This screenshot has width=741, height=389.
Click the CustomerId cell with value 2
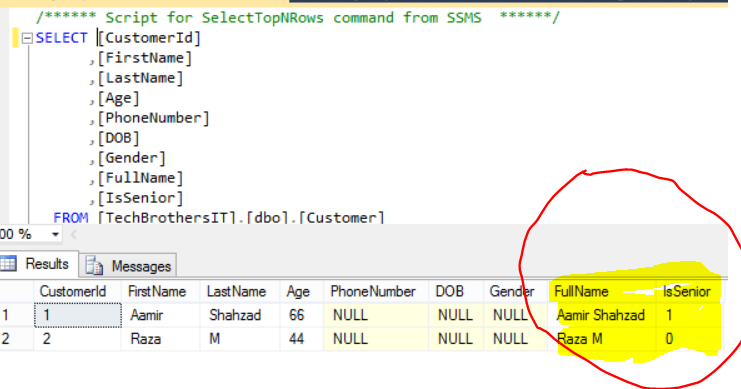click(78, 338)
